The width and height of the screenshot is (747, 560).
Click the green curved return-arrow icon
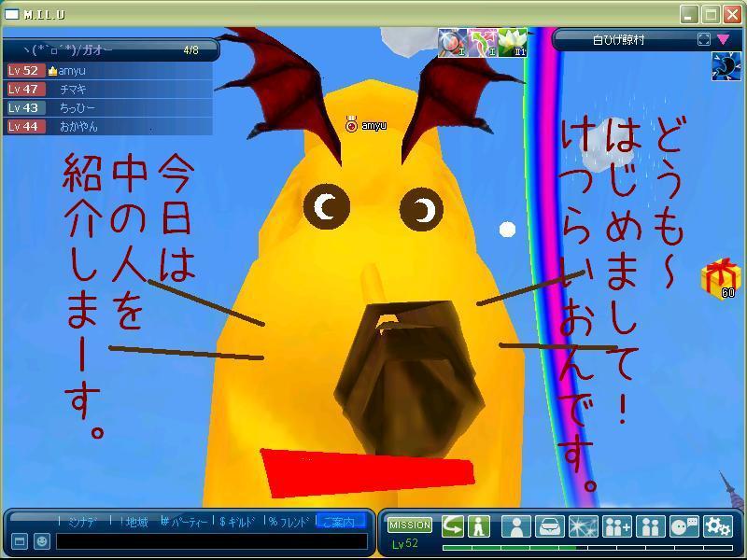(453, 526)
